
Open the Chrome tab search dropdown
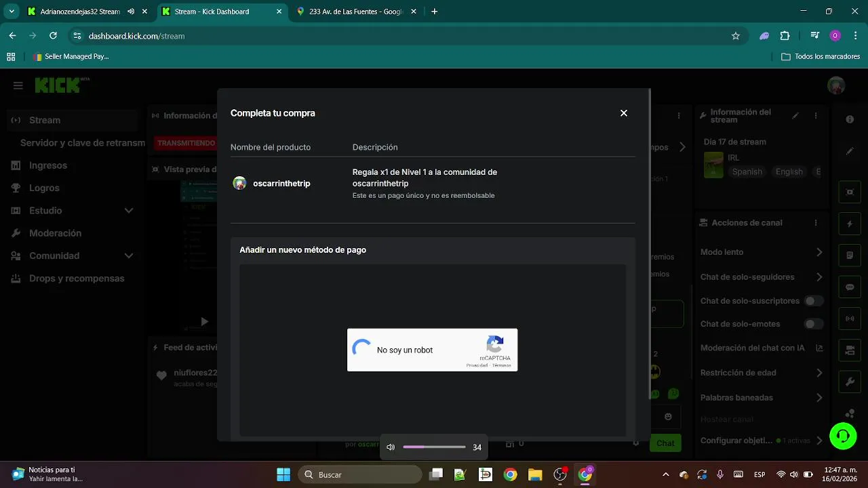(x=12, y=12)
